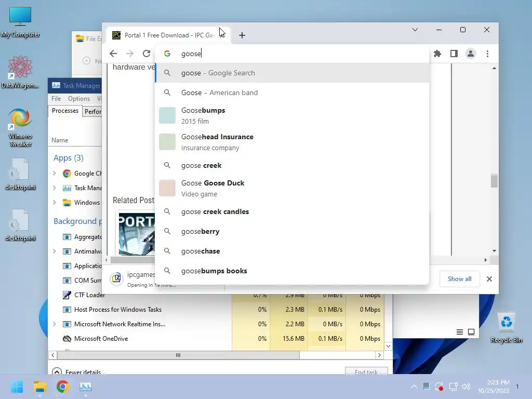Click the scroll-down arrow of the Chrome page
The width and height of the screenshot is (532, 399).
click(x=494, y=251)
